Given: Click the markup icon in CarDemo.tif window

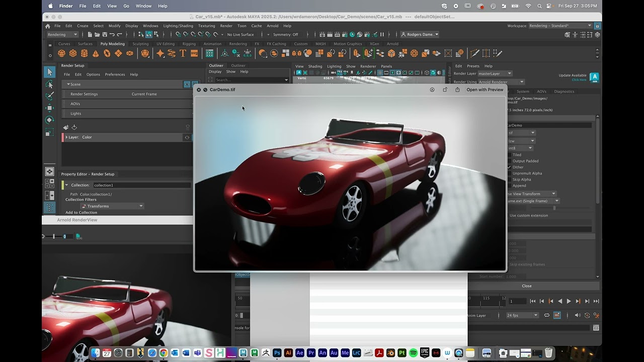Looking at the screenshot, I should 432,89.
